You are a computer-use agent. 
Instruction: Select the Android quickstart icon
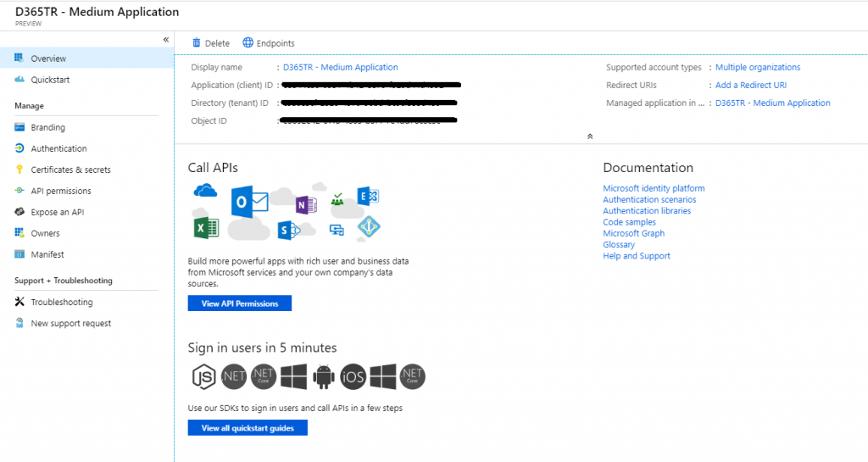coord(323,376)
